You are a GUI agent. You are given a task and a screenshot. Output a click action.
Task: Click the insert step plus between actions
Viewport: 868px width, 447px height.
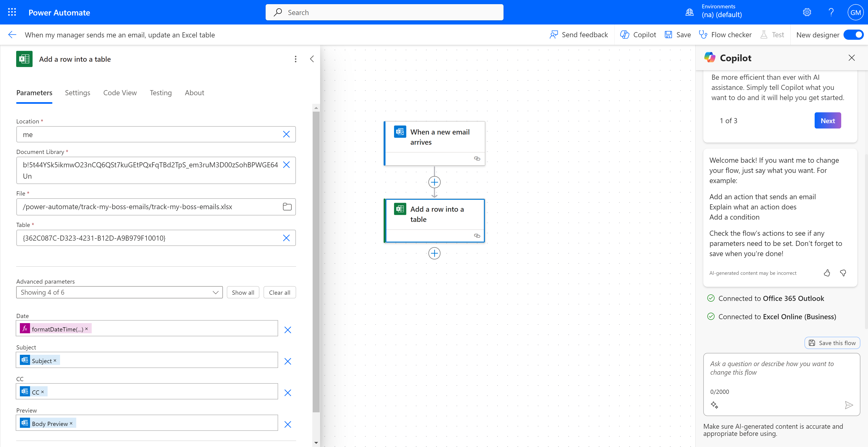tap(434, 182)
